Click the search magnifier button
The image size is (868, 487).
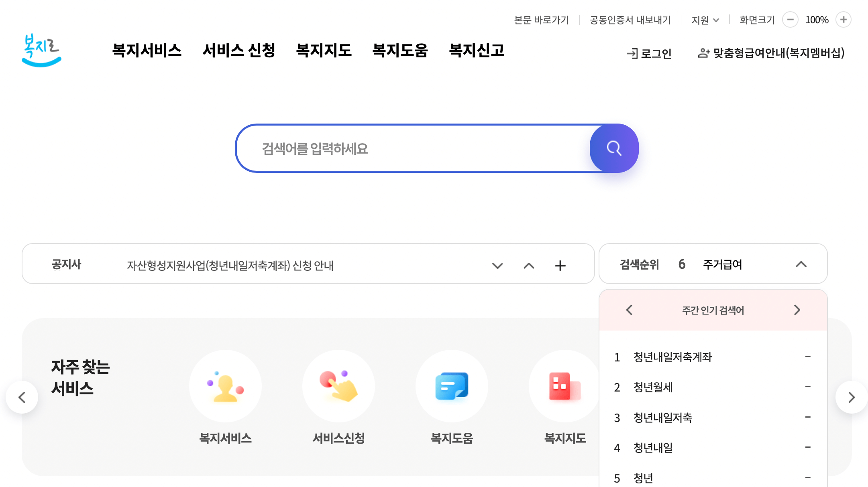tap(614, 148)
